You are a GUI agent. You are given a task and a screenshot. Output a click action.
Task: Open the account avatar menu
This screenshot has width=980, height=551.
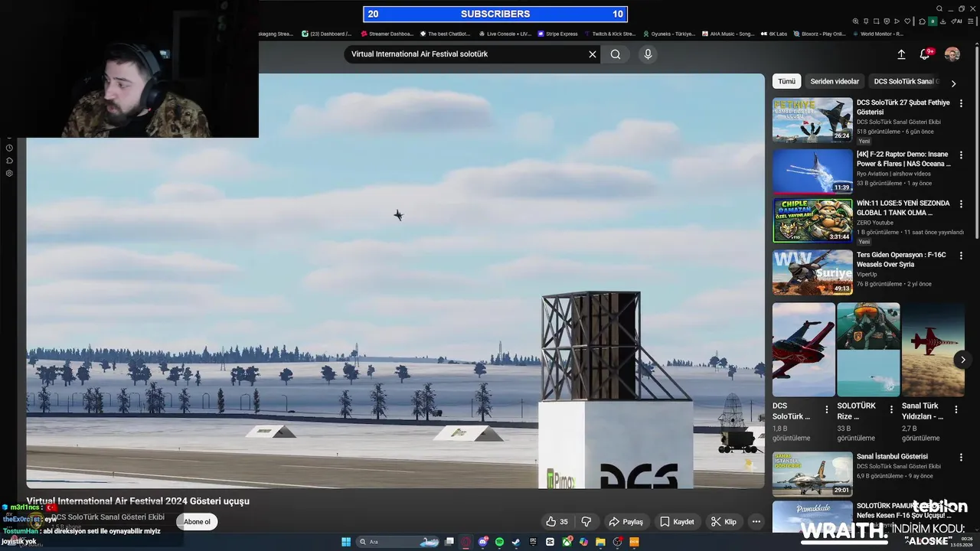(952, 54)
